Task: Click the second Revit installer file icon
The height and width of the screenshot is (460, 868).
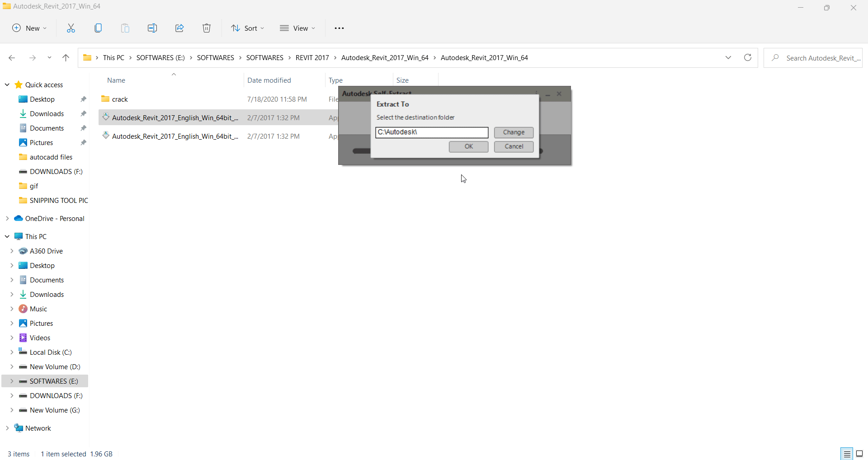Action: coord(106,136)
